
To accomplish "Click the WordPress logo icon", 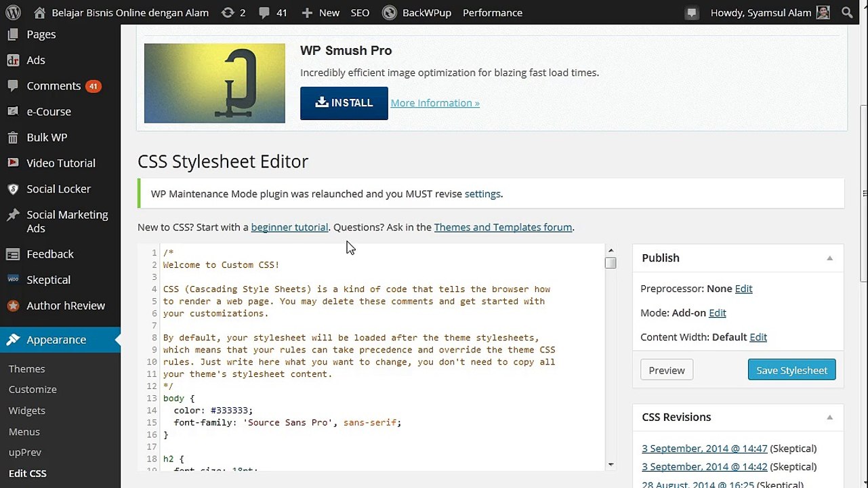I will (13, 12).
